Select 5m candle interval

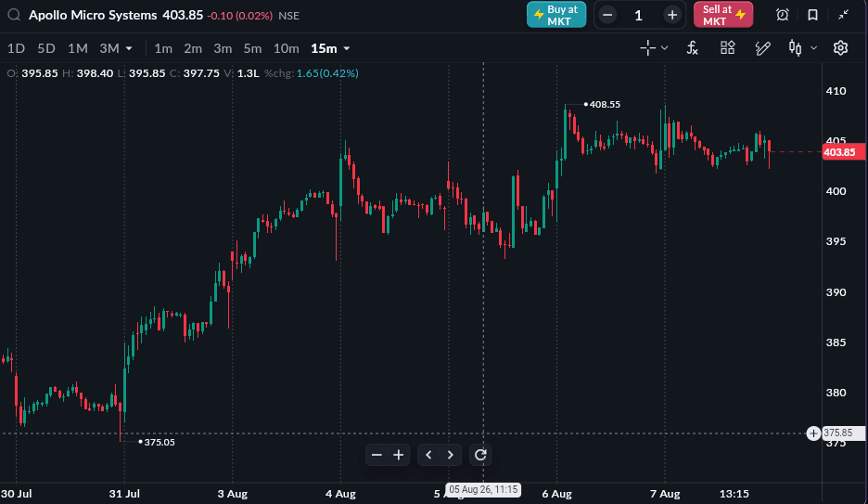(x=252, y=49)
